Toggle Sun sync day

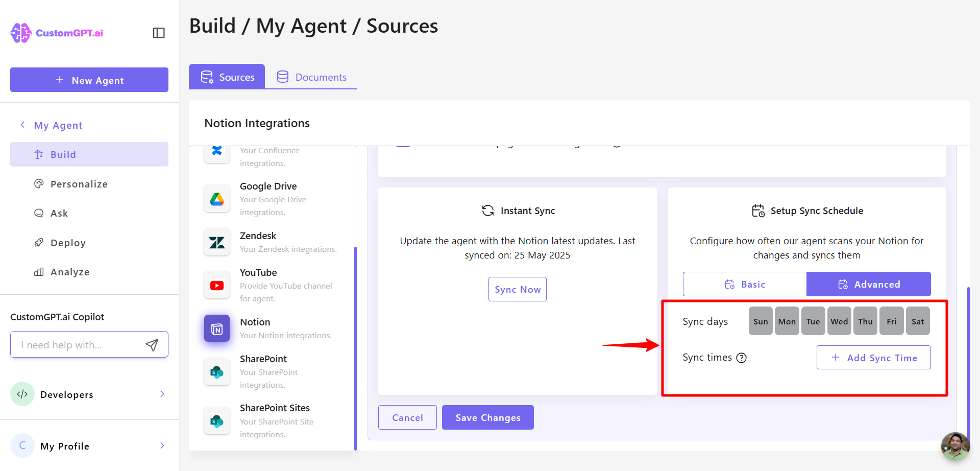point(761,321)
